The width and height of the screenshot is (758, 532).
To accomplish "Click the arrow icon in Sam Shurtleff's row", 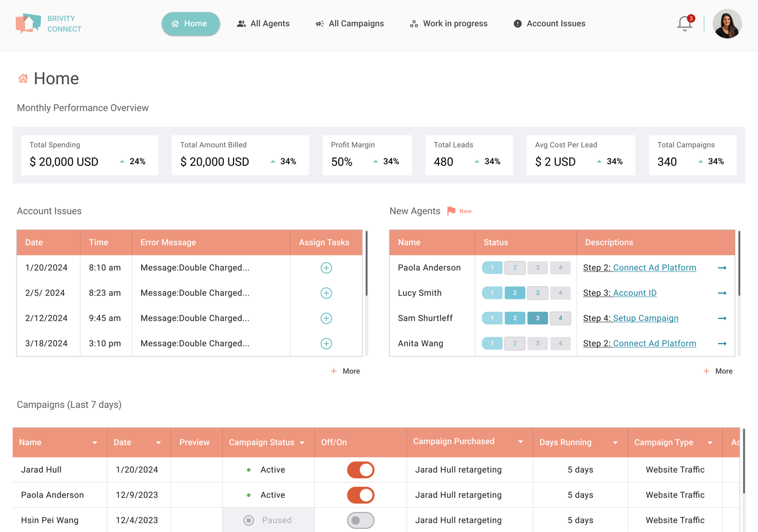I will coord(722,318).
